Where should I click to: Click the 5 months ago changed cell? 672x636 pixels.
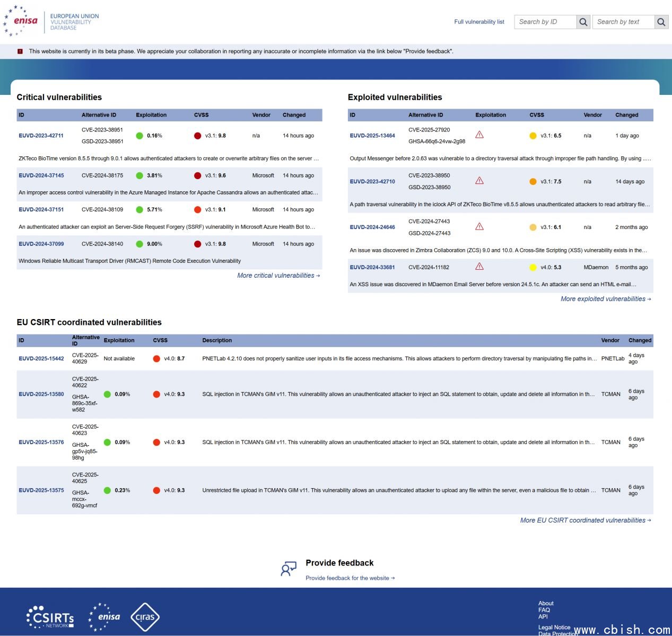tap(632, 268)
